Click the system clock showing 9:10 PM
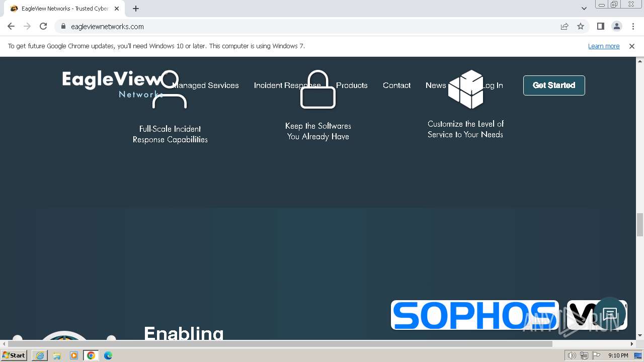Image resolution: width=644 pixels, height=362 pixels. [x=618, y=355]
